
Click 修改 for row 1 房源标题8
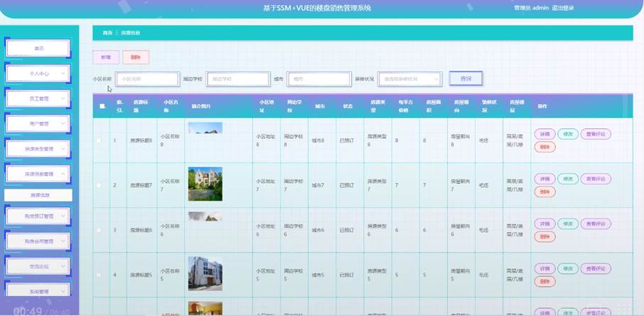(x=568, y=134)
